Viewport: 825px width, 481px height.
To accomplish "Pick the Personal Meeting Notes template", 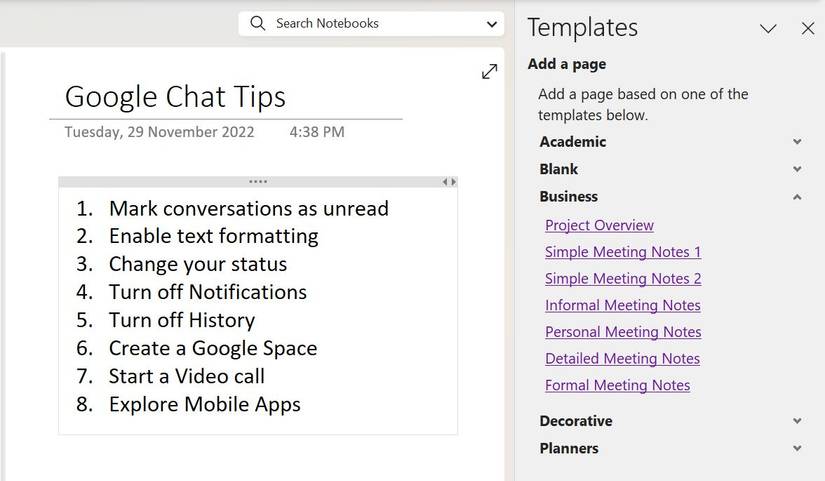I will click(x=622, y=332).
